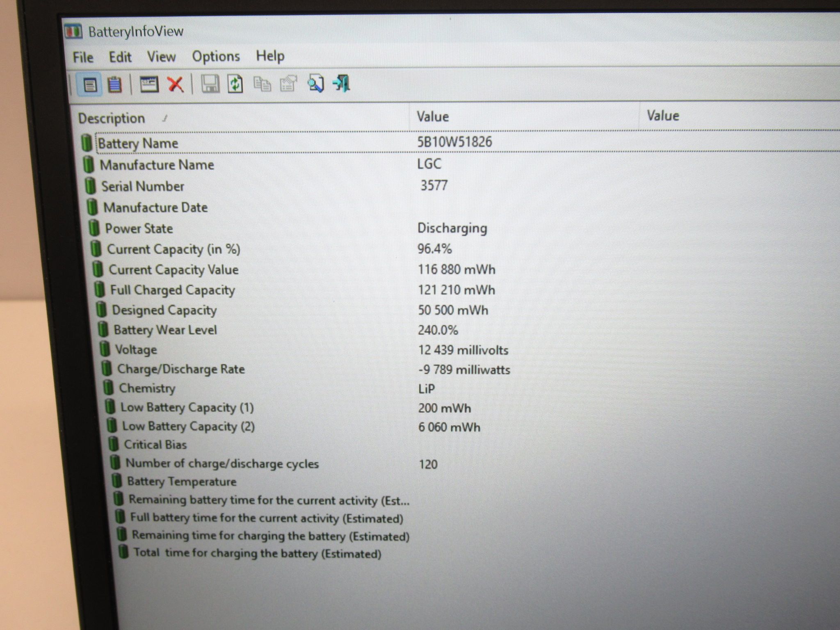Open the Help menu
Screen dimensions: 840x630
(270, 56)
